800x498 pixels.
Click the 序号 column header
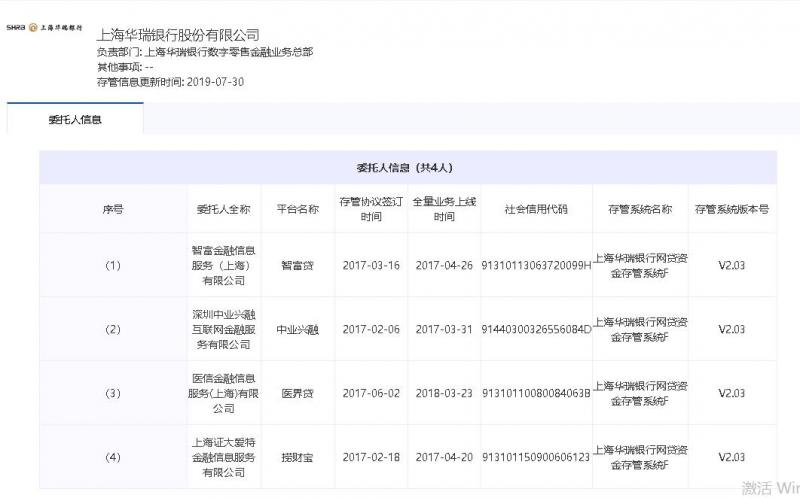pyautogui.click(x=113, y=209)
